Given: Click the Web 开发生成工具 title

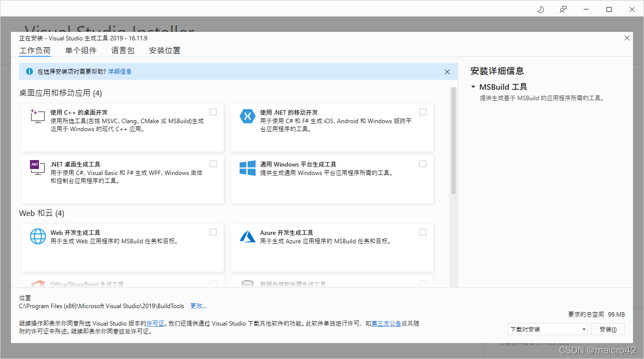Looking at the screenshot, I should pos(75,233).
